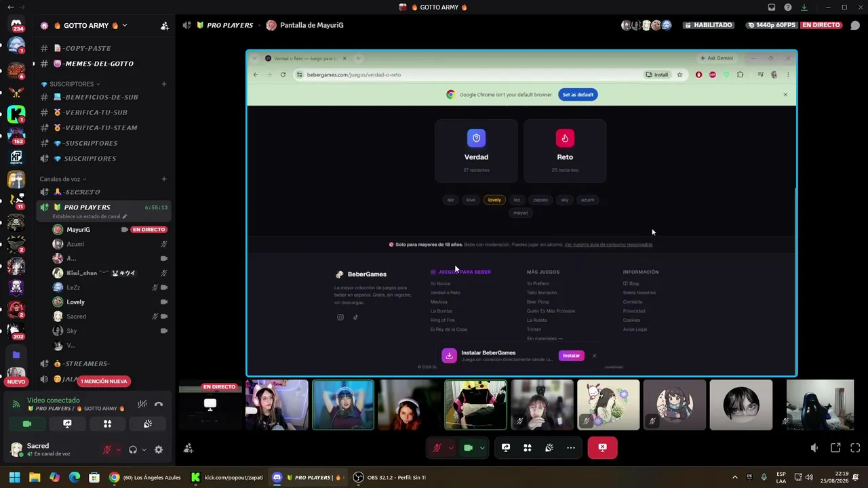Viewport: 868px width, 488px height.
Task: Stop watching the stream with red button
Action: [x=602, y=448]
